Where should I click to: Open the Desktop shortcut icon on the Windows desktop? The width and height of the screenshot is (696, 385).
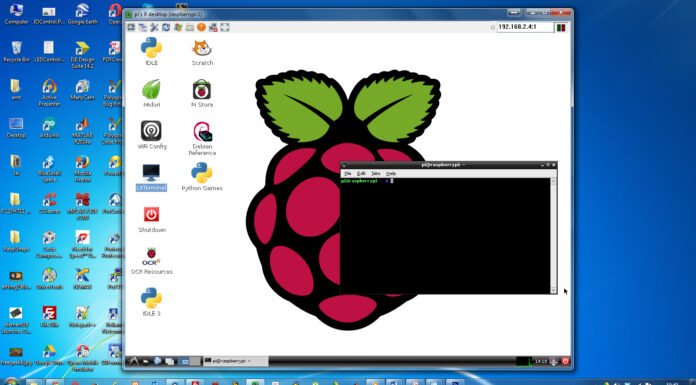(x=16, y=127)
